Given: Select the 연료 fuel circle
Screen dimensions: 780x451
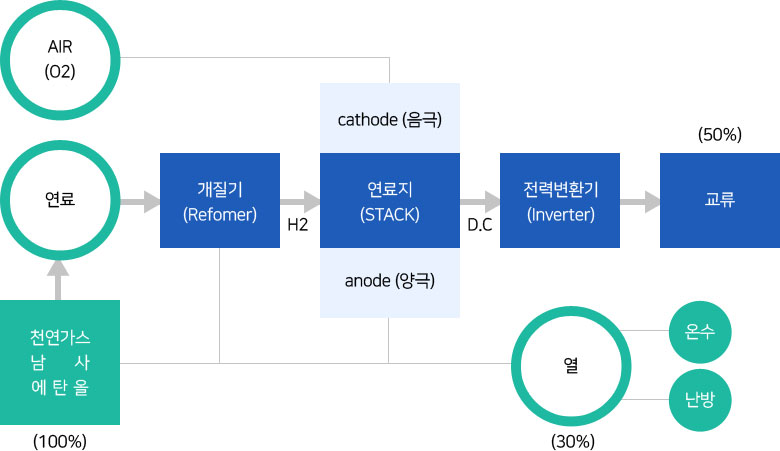Looking at the screenshot, I should click(x=60, y=200).
